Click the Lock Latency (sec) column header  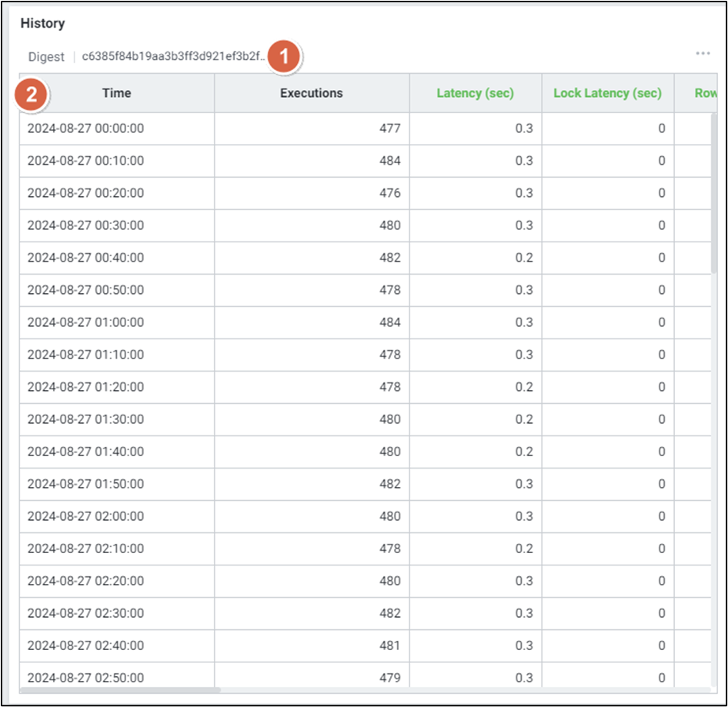pyautogui.click(x=607, y=93)
